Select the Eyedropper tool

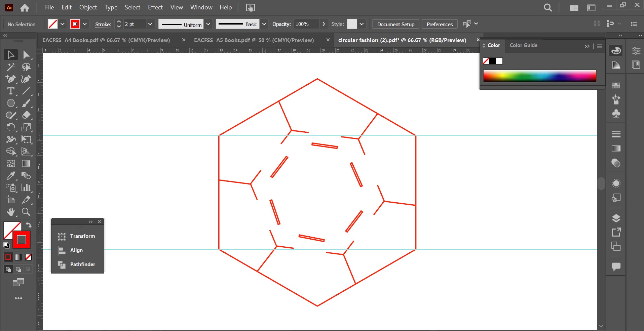(x=11, y=176)
